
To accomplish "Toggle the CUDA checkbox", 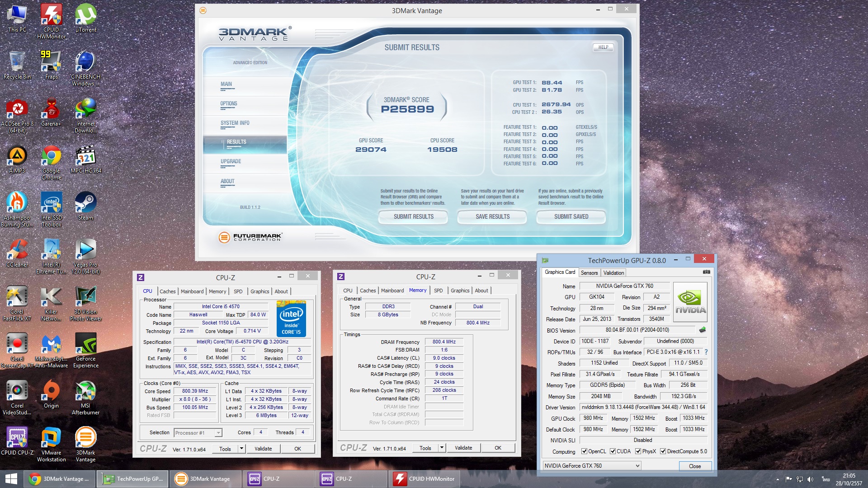I will [x=613, y=451].
